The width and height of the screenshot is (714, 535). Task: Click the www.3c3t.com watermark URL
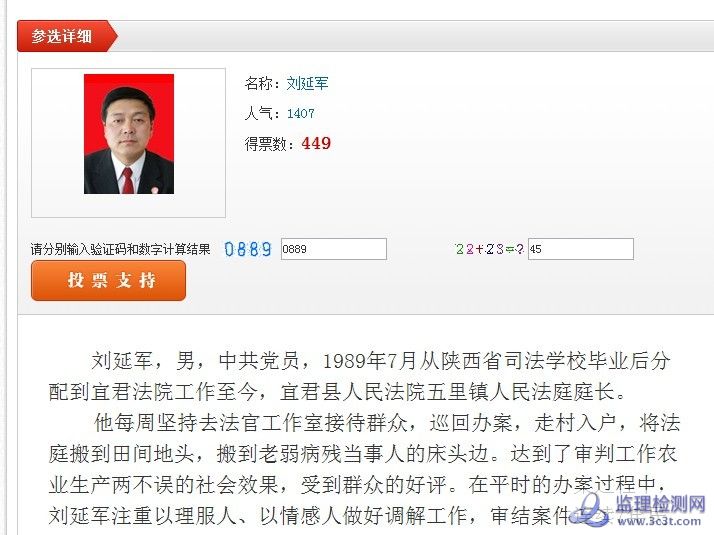coord(659,520)
